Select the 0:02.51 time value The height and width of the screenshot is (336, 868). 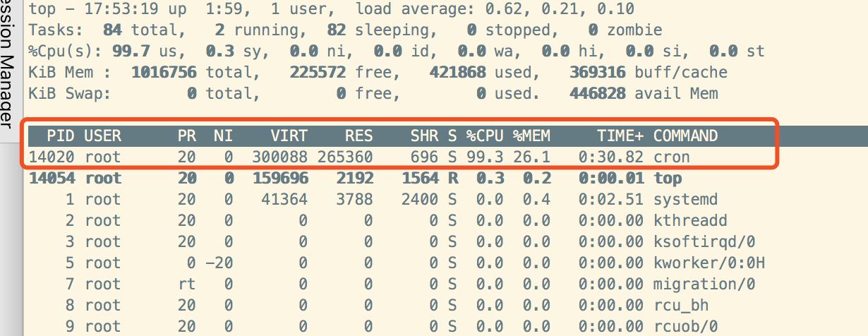[610, 199]
